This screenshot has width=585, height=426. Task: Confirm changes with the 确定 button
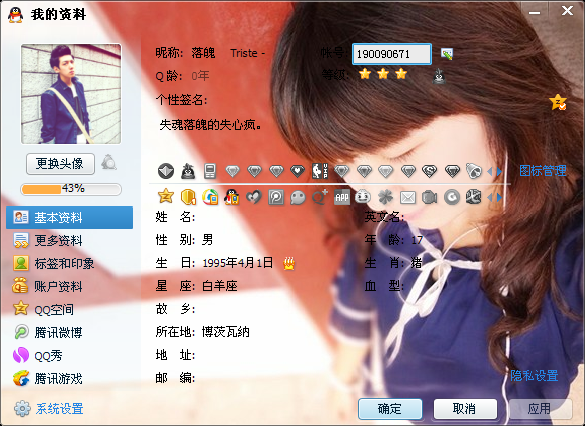pos(390,409)
